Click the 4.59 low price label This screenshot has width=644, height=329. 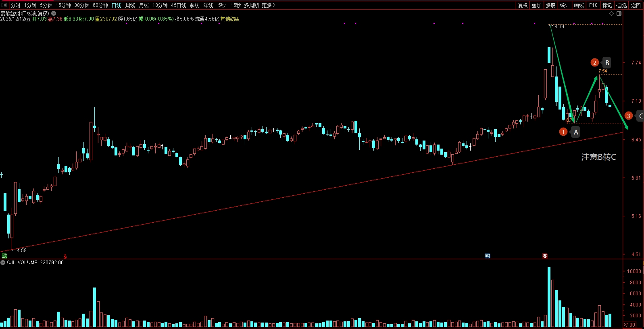click(x=21, y=250)
